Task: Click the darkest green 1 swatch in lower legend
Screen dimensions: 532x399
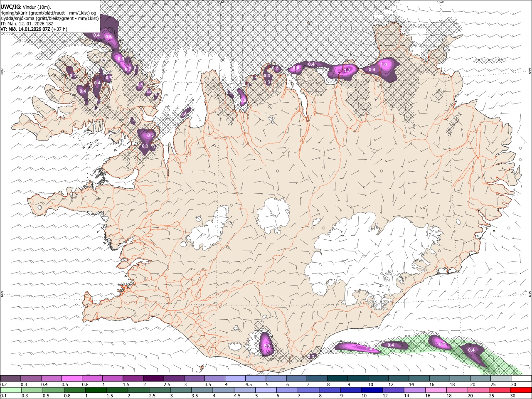Action: tap(96, 390)
